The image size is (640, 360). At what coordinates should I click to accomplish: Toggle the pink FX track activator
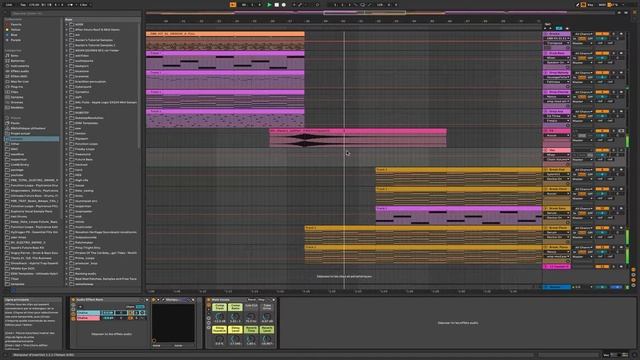click(602, 131)
